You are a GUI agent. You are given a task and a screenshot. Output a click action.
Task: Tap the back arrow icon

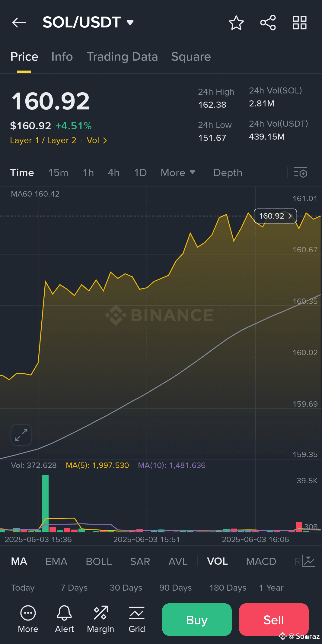point(19,23)
